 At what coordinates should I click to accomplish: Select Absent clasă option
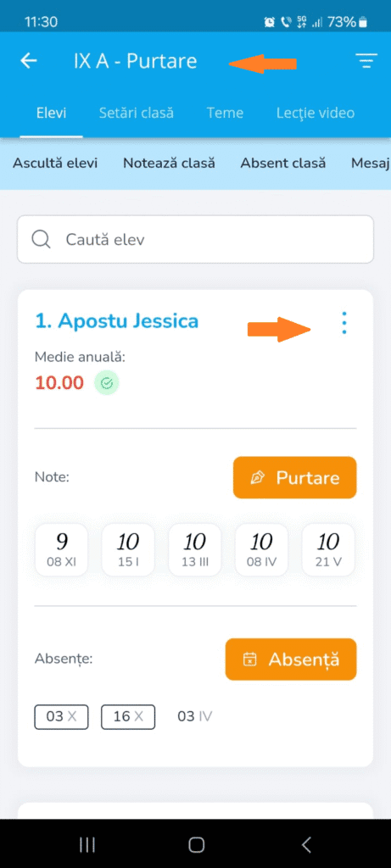tap(283, 164)
